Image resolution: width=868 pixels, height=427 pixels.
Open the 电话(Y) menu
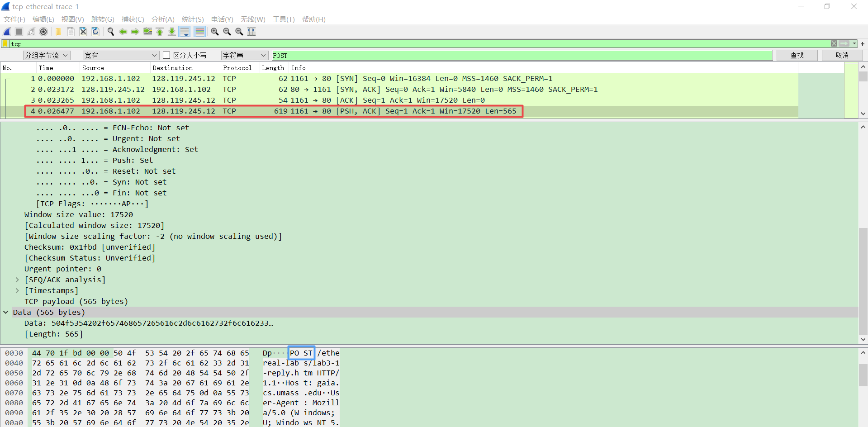coord(222,19)
